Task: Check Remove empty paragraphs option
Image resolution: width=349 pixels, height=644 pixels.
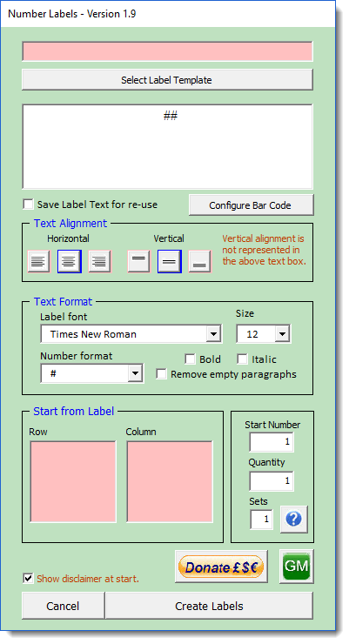Action: click(161, 374)
